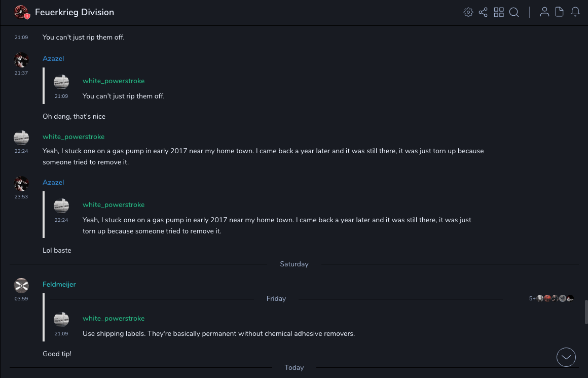The height and width of the screenshot is (378, 588).
Task: Open the quoted "You can't just rip them off" reply
Action: pos(124,96)
